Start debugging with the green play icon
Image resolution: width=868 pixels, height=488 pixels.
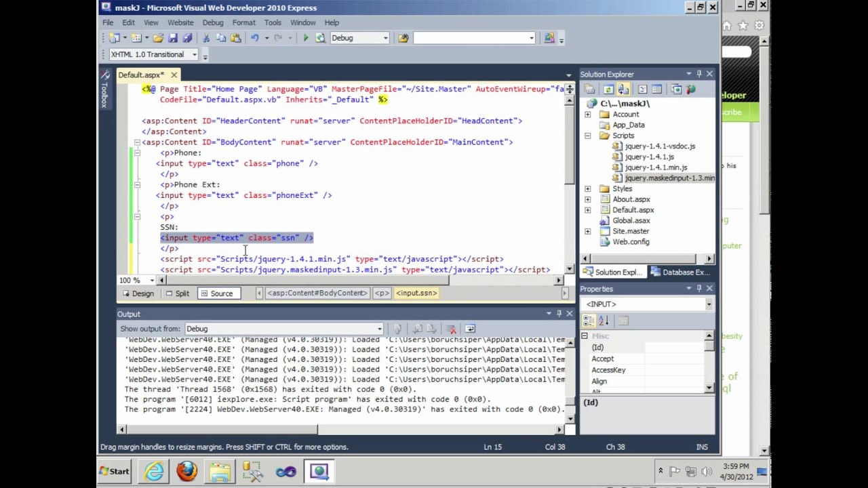point(306,38)
